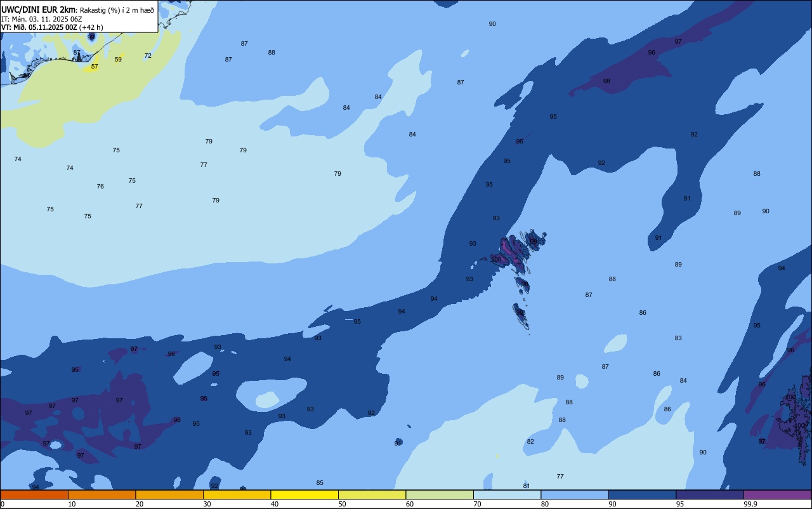Image resolution: width=812 pixels, height=509 pixels.
Task: Click the '(+42 h)' forecast offset text
Action: coord(91,27)
